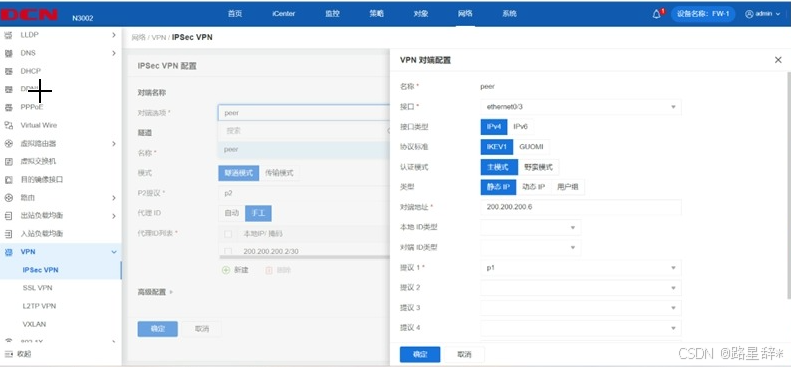791x367 pixels.
Task: Expand the DNS sidebar menu
Action: pyautogui.click(x=114, y=53)
